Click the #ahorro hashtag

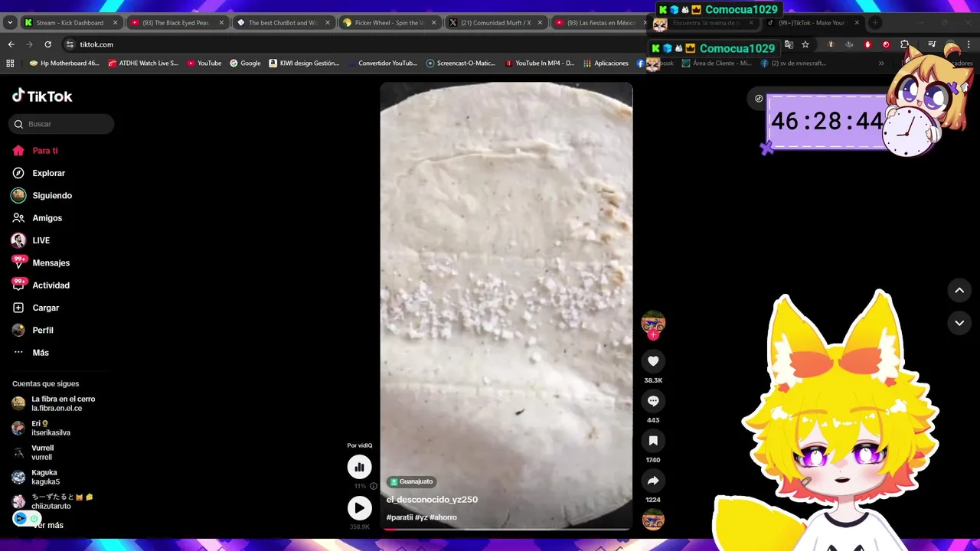point(443,517)
